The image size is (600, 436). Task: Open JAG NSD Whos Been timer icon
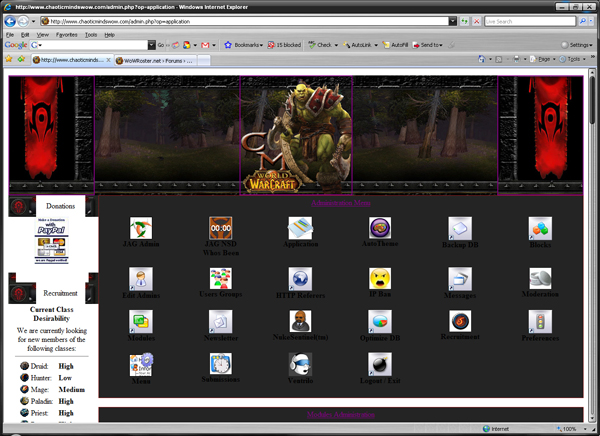[x=220, y=228]
